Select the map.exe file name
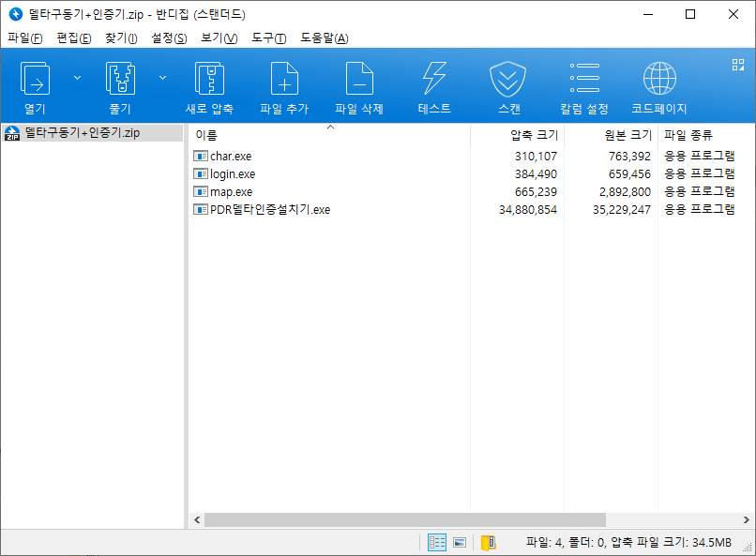 232,192
